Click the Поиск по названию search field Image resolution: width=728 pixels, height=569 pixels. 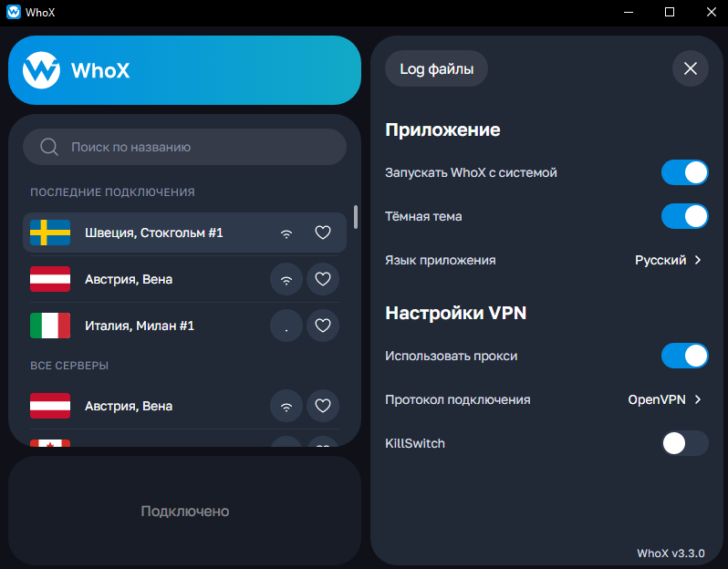point(185,147)
